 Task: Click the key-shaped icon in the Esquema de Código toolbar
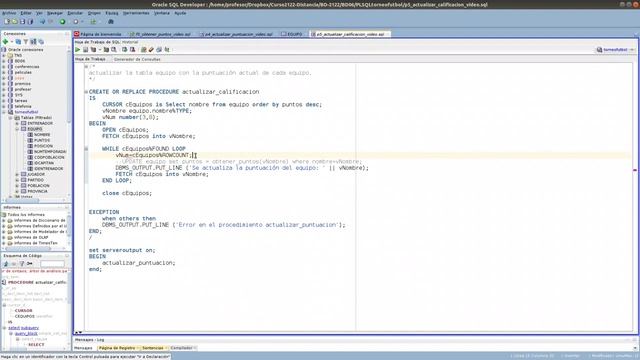[x=30, y=264]
